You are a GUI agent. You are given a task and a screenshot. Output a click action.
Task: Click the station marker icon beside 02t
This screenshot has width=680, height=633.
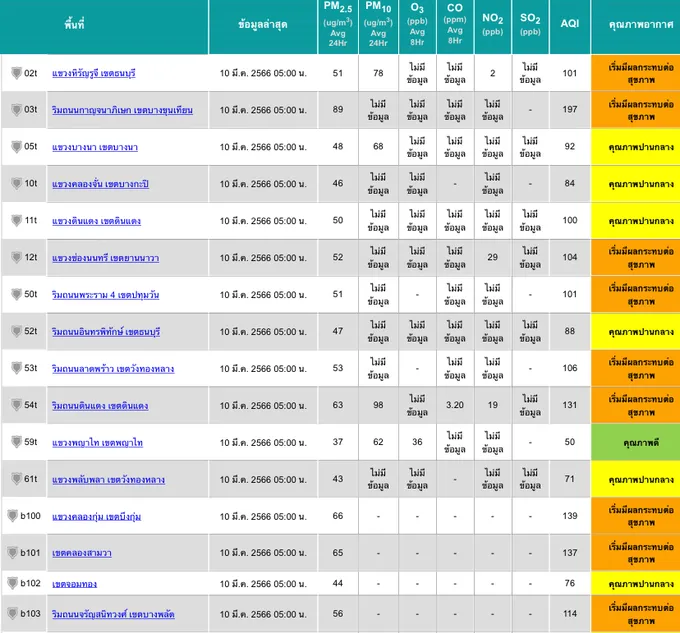[x=16, y=73]
